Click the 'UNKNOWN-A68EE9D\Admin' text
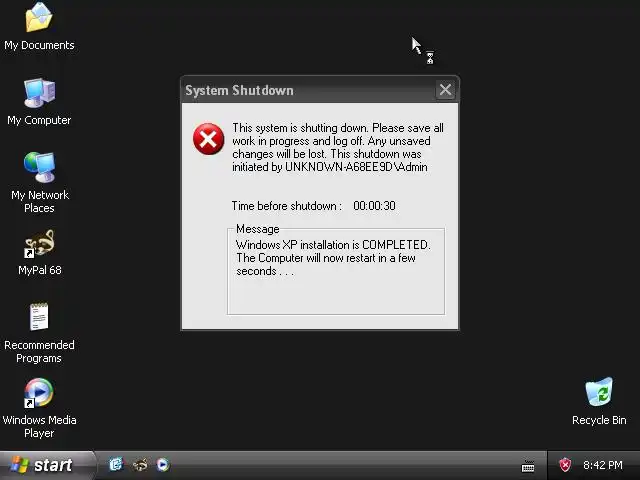 (x=356, y=167)
